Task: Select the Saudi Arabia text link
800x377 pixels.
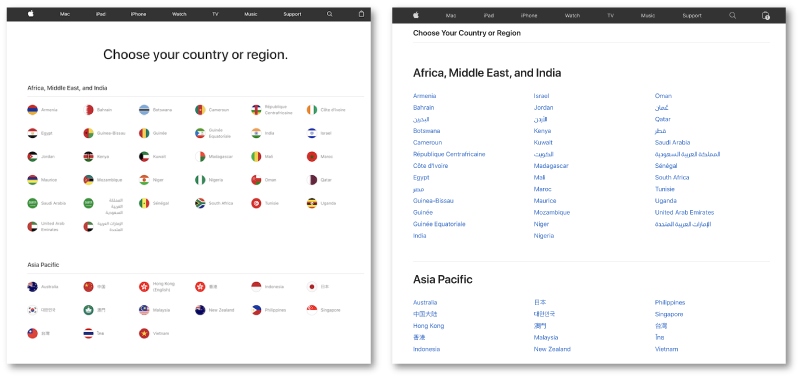Action: pos(672,142)
